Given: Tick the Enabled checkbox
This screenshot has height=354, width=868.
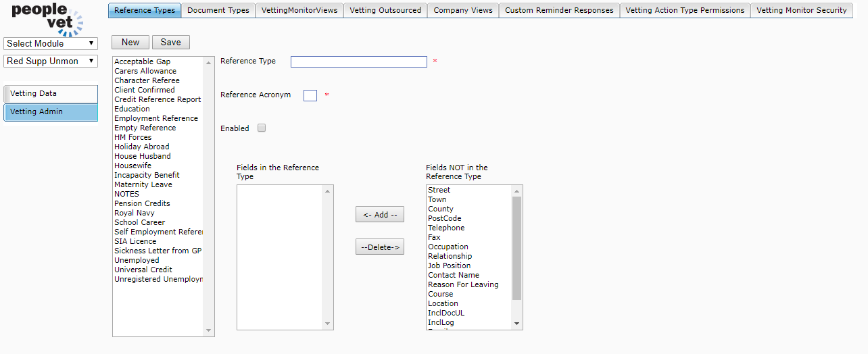Looking at the screenshot, I should tap(262, 128).
